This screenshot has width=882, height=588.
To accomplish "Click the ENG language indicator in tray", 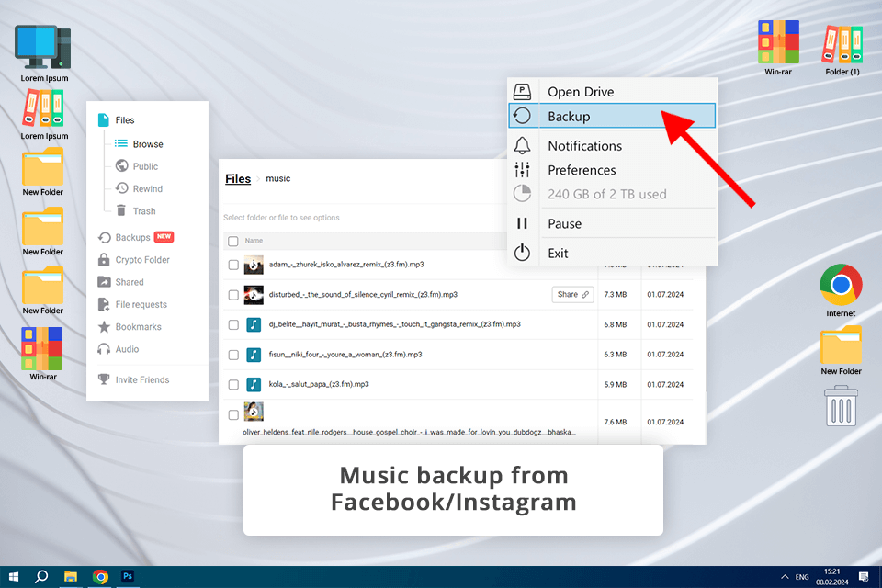I will point(802,577).
